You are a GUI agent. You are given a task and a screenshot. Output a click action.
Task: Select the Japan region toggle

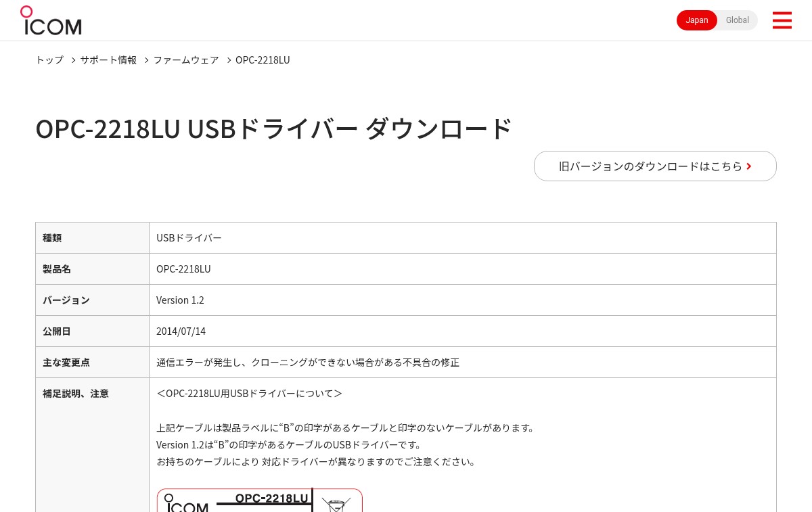[x=697, y=20]
